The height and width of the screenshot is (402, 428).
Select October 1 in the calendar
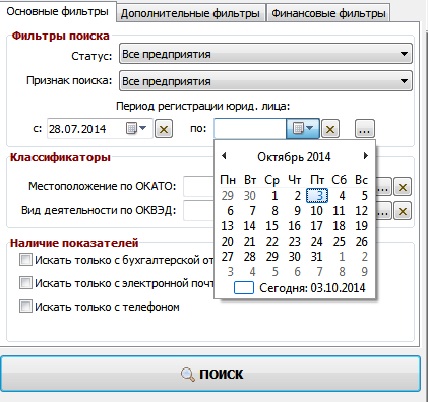click(x=274, y=196)
